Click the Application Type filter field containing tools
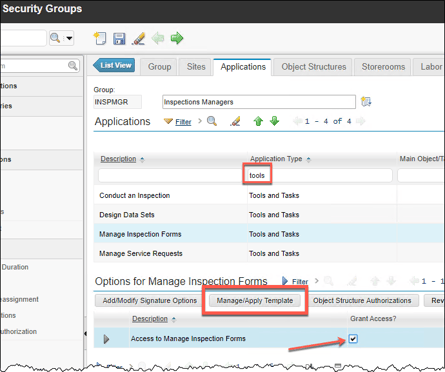445x372 pixels. 320,176
